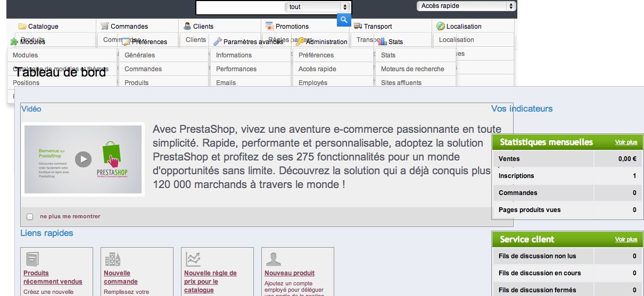Click 'Fils de discussion en cours' row

(568, 273)
